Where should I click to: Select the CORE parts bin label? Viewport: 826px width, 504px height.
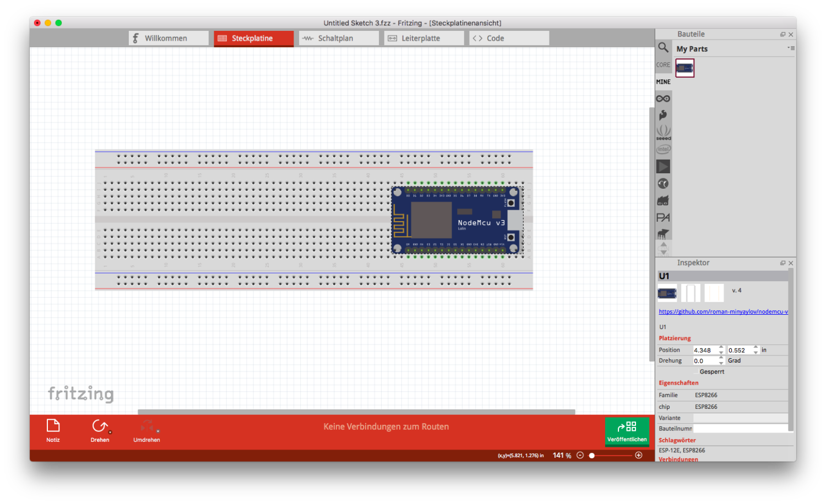tap(663, 64)
